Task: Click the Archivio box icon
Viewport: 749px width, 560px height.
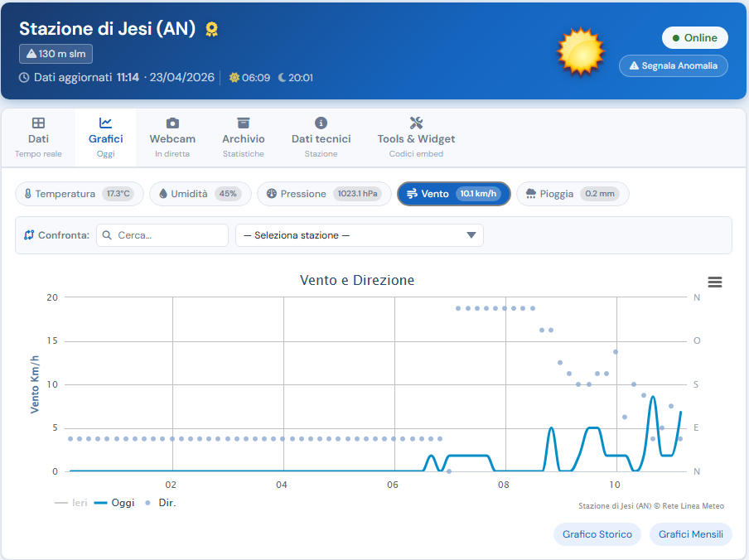Action: coord(243,123)
